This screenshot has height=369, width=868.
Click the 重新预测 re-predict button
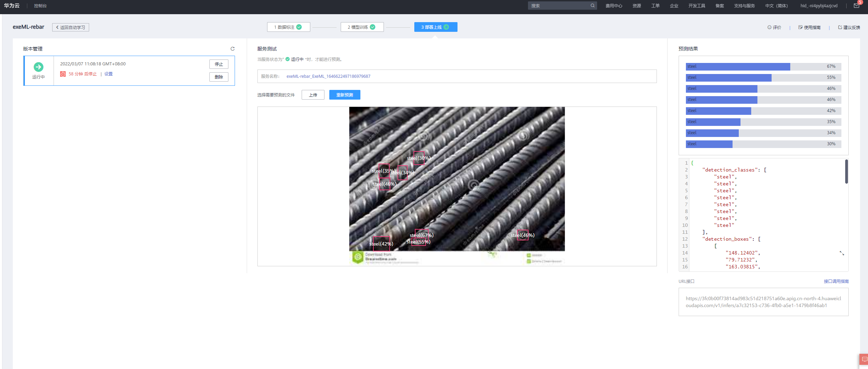coord(345,95)
